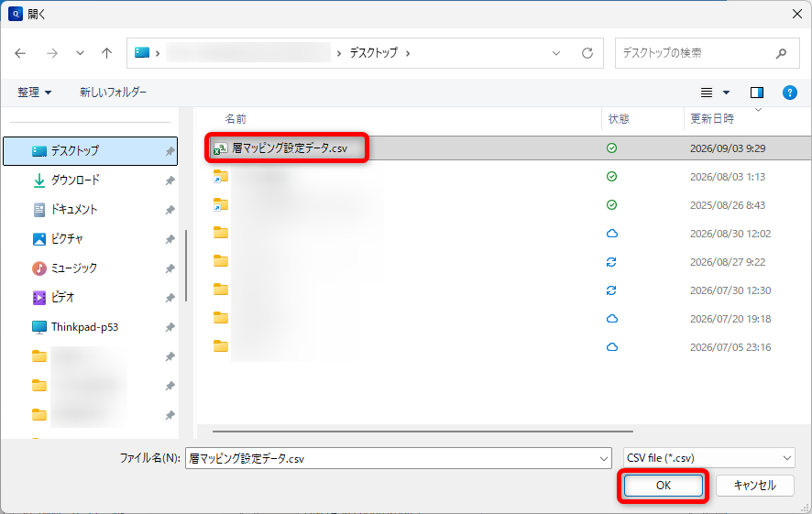Expand the file name history dropdown
The height and width of the screenshot is (514, 812).
pos(603,459)
